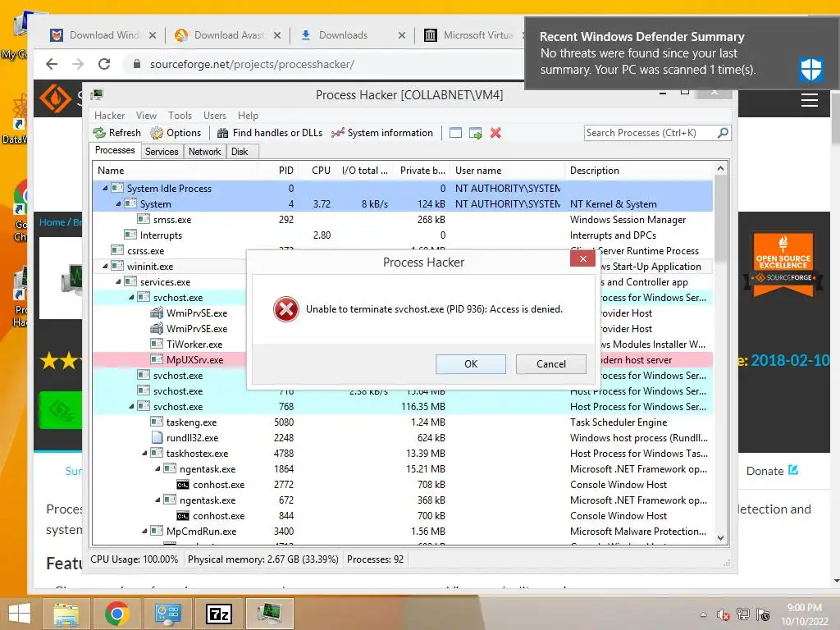Click the Donate link on SourceForge
840x630 pixels.
pyautogui.click(x=772, y=471)
